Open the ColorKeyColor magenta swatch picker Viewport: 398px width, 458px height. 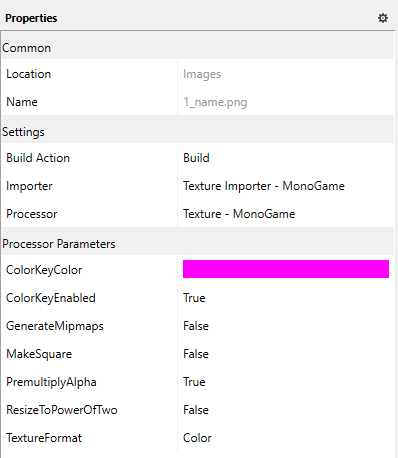pos(286,269)
